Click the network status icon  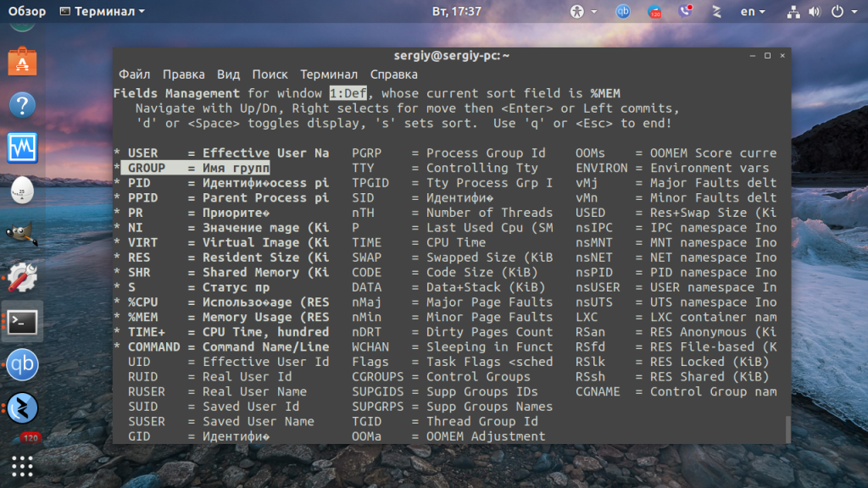click(x=793, y=12)
